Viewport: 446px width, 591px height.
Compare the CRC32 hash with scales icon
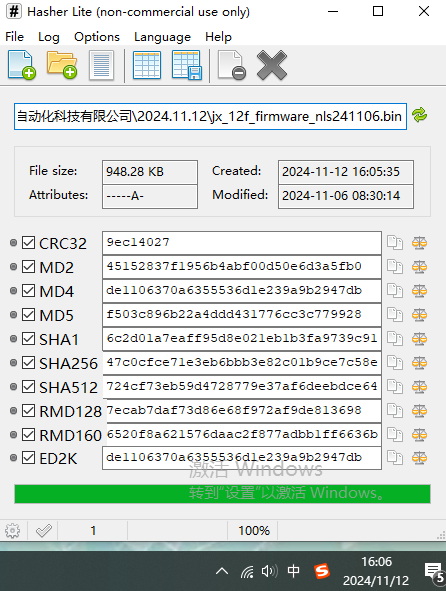coord(419,243)
